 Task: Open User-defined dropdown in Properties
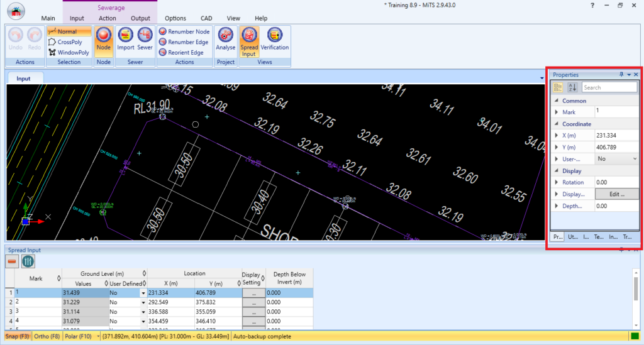click(635, 159)
